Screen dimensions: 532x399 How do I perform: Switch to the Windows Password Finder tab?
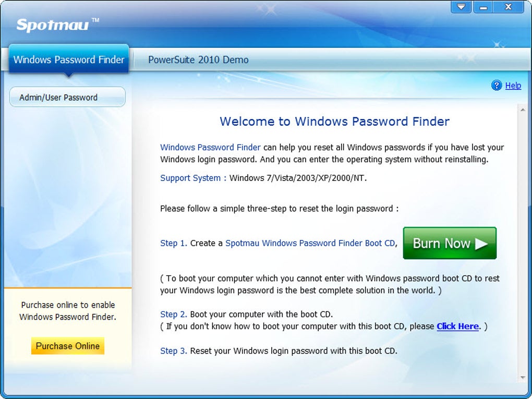pyautogui.click(x=69, y=59)
